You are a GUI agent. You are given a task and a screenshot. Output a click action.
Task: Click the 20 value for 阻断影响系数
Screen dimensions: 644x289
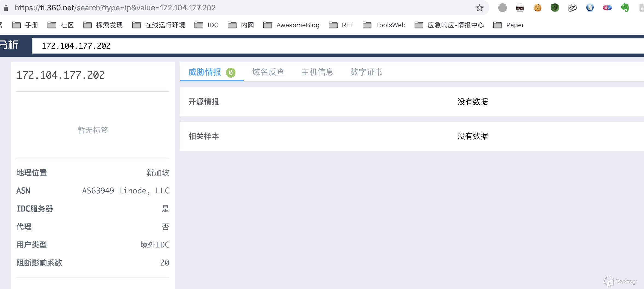tap(165, 263)
